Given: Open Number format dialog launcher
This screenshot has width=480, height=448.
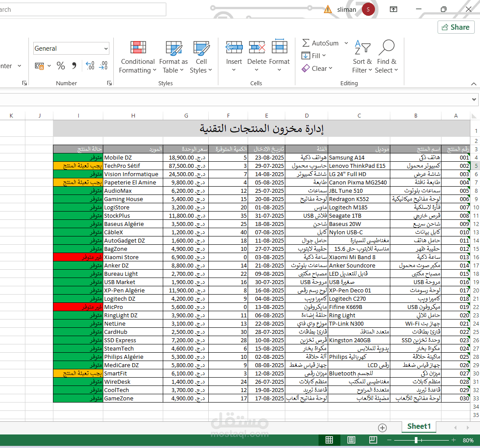Looking at the screenshot, I should 109,83.
